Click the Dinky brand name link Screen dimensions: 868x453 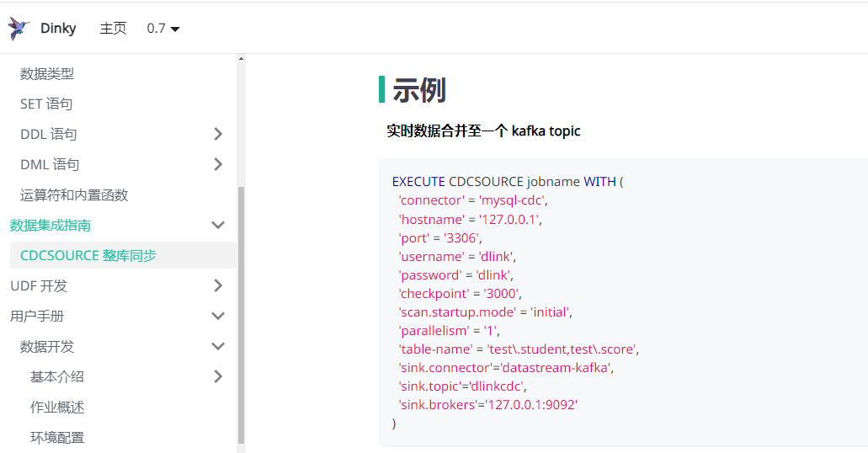(x=58, y=29)
